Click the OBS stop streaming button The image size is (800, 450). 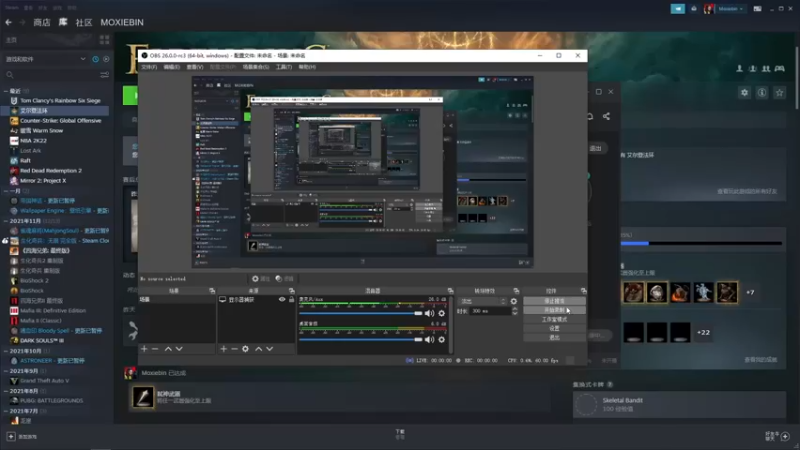554,301
